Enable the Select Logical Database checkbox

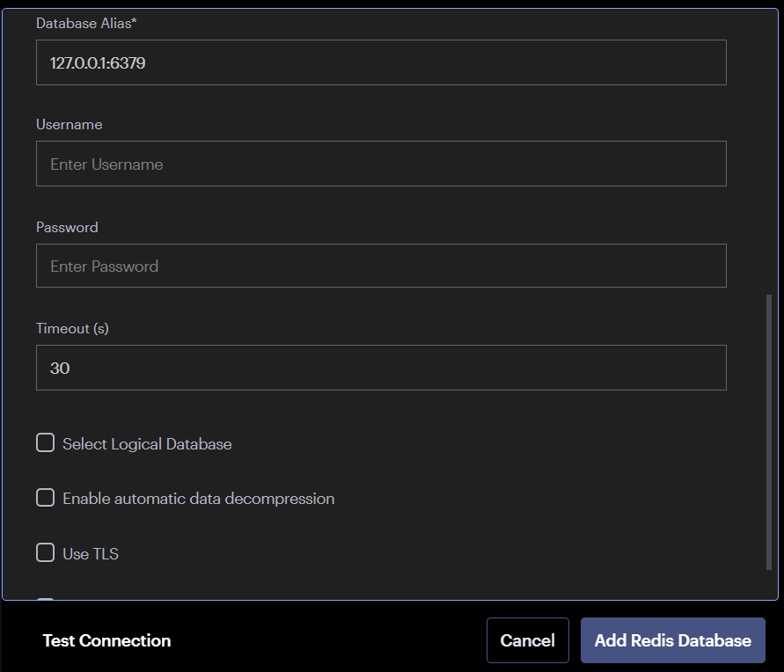pyautogui.click(x=46, y=442)
